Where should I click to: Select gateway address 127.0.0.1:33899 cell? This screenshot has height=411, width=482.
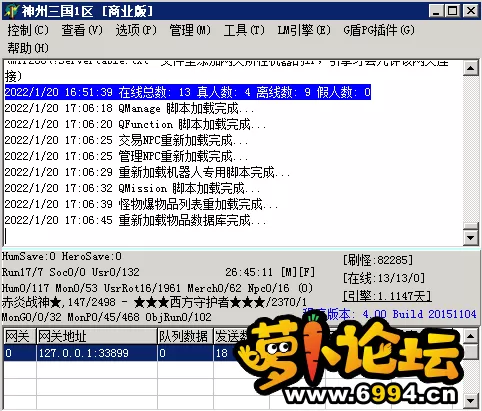tap(96, 353)
